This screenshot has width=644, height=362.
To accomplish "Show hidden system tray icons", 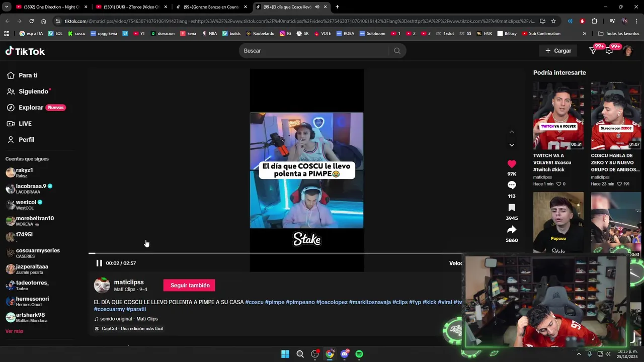I will coord(579,354).
